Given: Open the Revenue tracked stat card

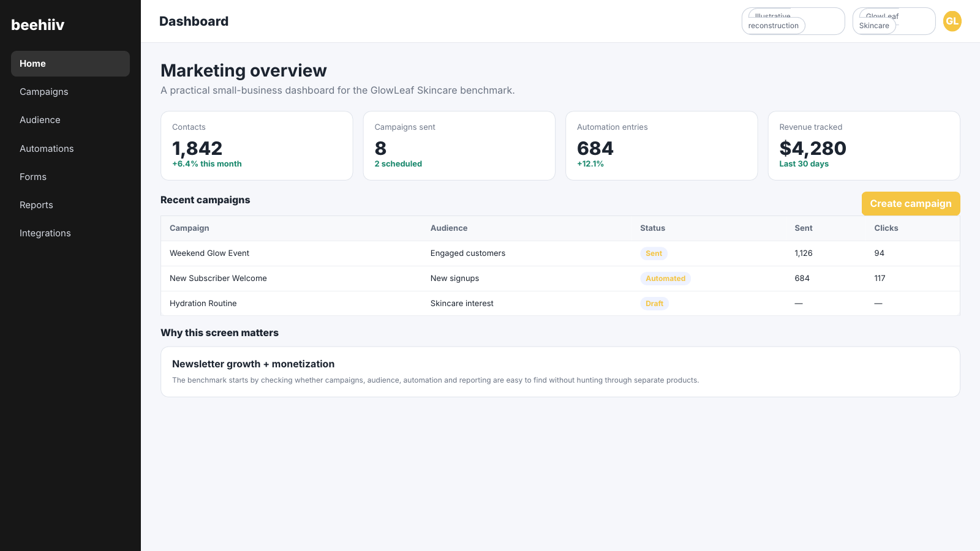Looking at the screenshot, I should 864,146.
